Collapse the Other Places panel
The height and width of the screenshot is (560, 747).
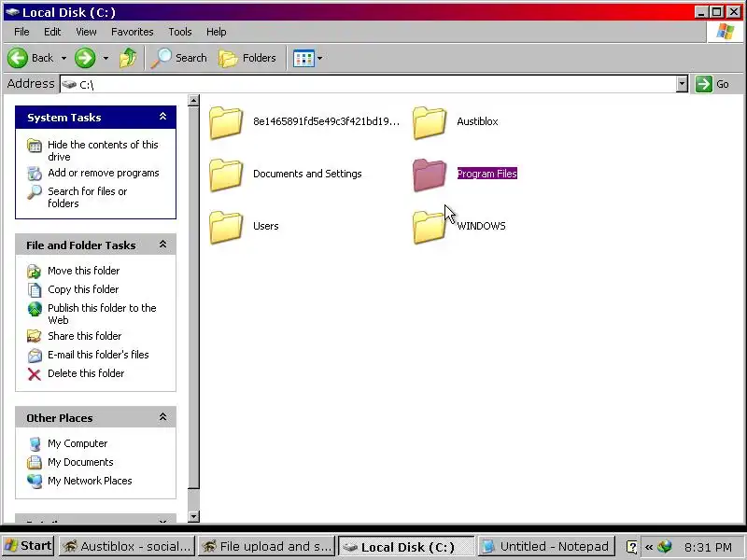(162, 417)
